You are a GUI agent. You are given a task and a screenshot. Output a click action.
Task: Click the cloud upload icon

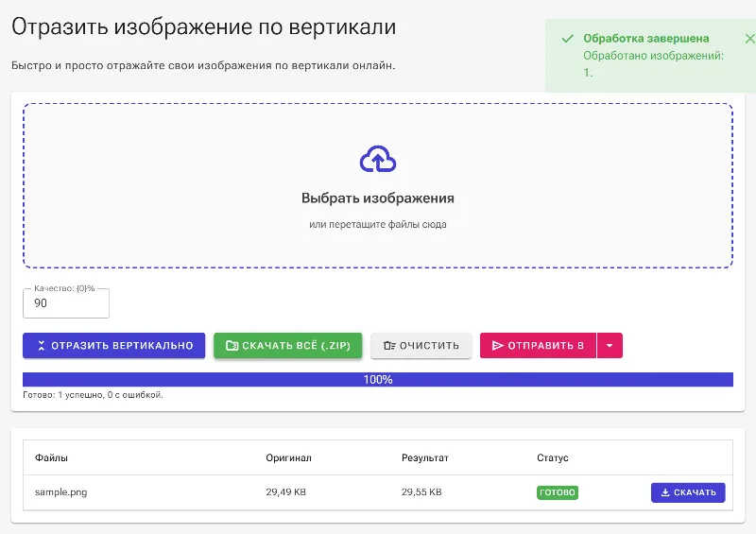coord(378,159)
